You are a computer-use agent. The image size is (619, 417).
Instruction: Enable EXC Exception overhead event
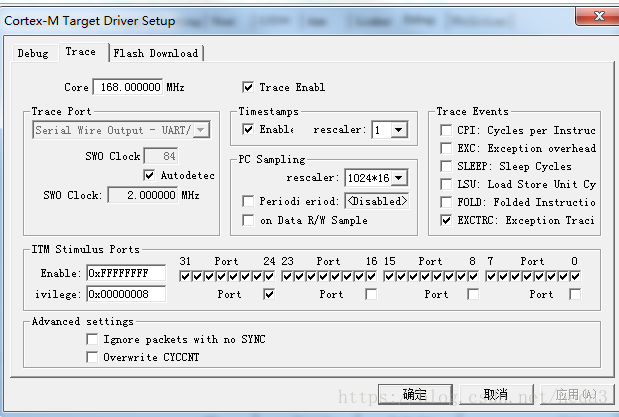[446, 148]
